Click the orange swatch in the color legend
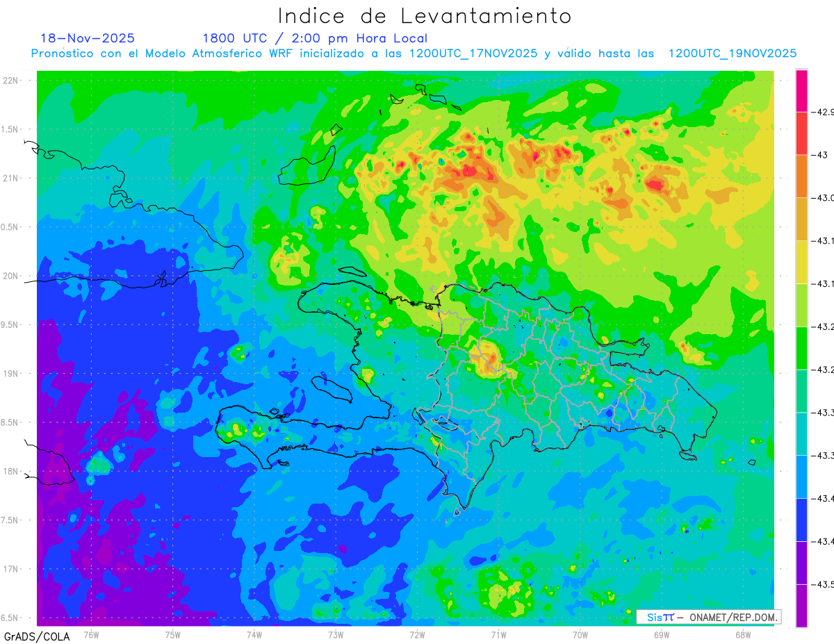Image resolution: width=834 pixels, height=644 pixels. [x=801, y=176]
